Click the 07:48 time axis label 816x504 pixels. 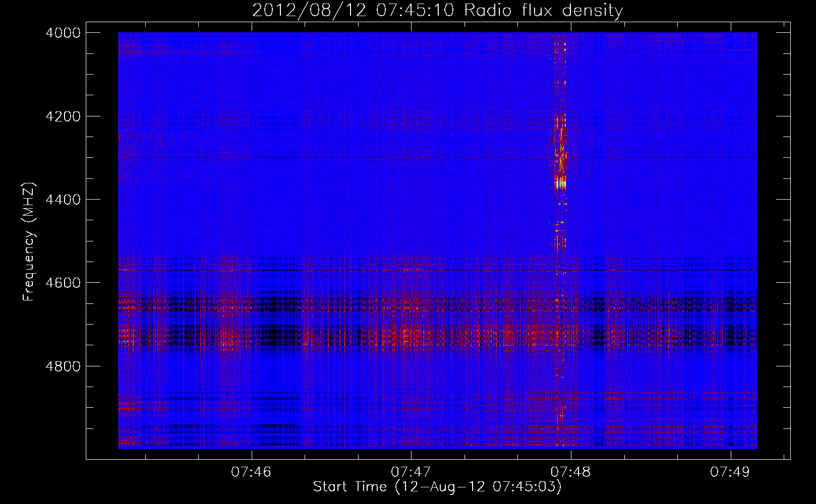point(570,472)
